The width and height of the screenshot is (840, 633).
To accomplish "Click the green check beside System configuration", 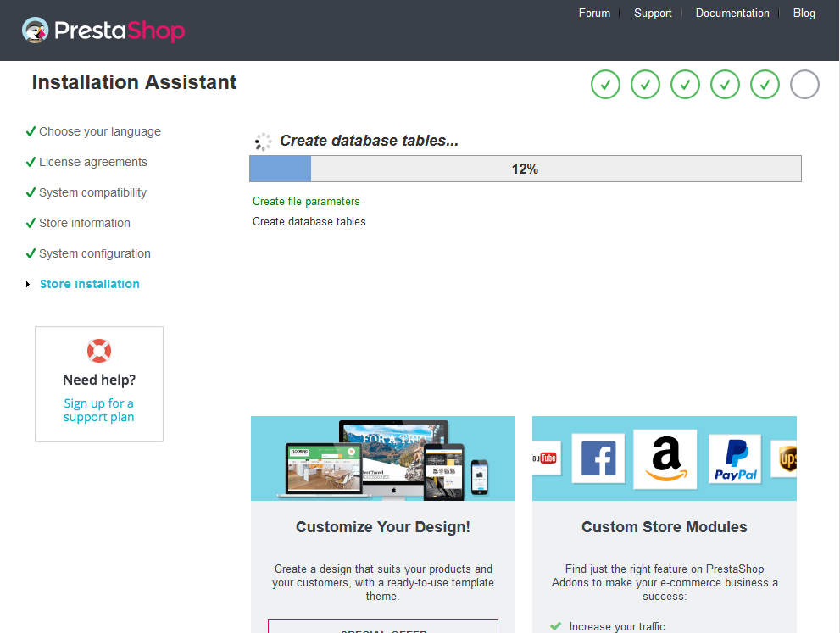I will pyautogui.click(x=31, y=253).
